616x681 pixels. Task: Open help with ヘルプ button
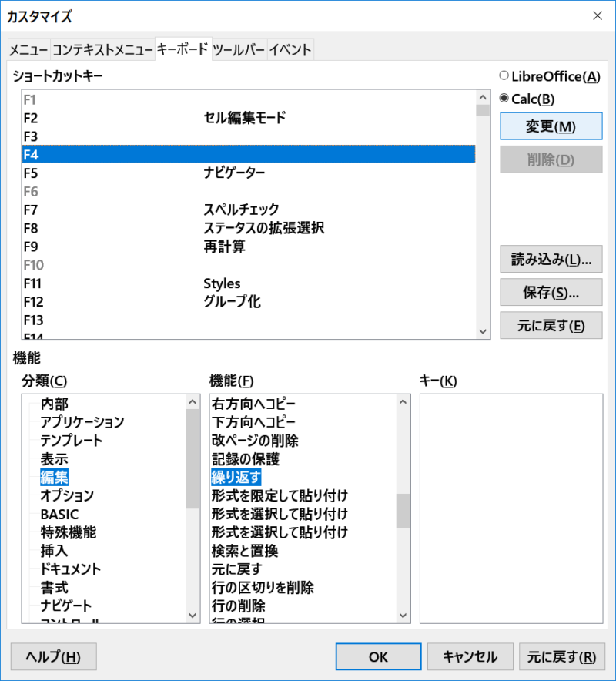tap(53, 657)
